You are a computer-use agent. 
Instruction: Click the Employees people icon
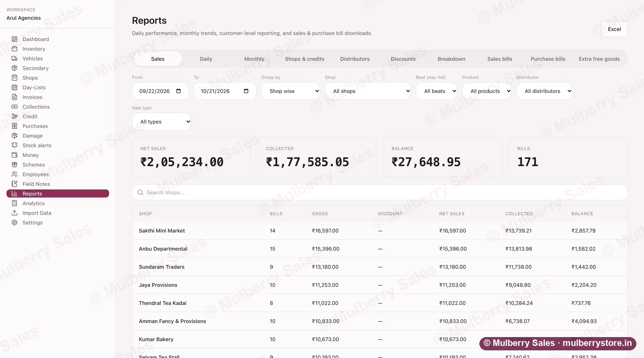[x=14, y=174]
